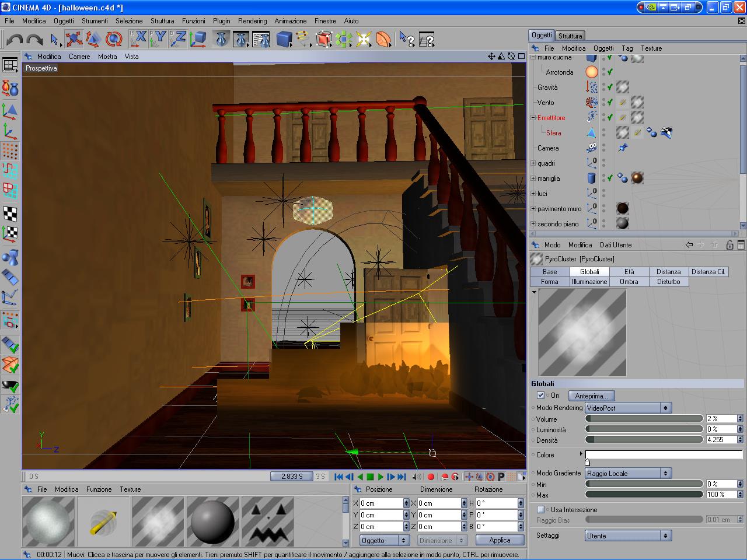The height and width of the screenshot is (560, 747).
Task: Select the checkerboard texture mode icon on the left
Action: coord(10,213)
